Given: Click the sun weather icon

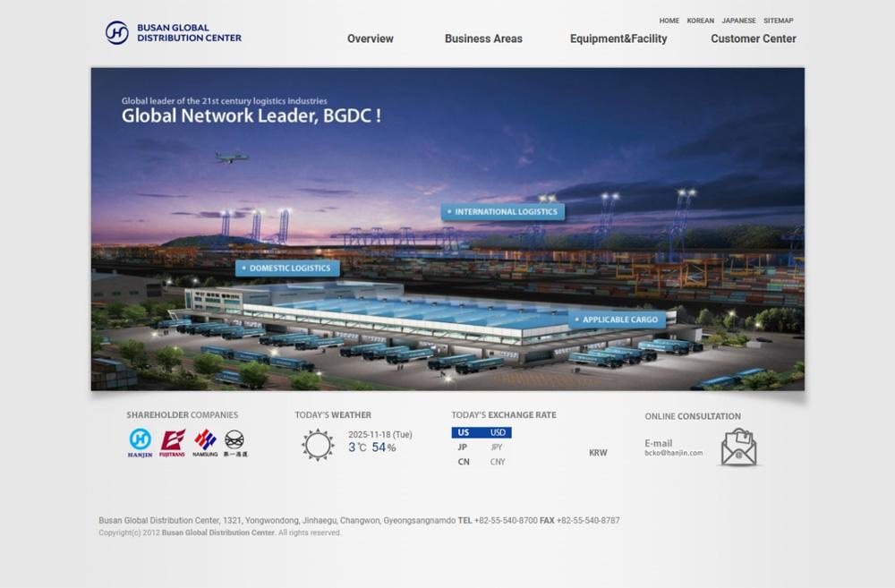Looking at the screenshot, I should pos(318,445).
